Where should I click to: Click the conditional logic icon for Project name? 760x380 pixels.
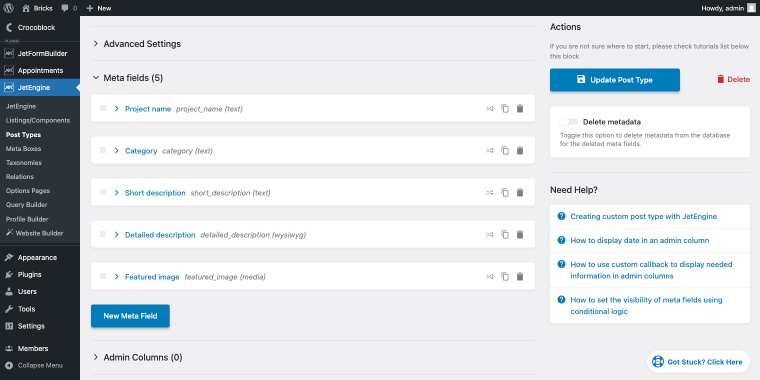pyautogui.click(x=490, y=109)
